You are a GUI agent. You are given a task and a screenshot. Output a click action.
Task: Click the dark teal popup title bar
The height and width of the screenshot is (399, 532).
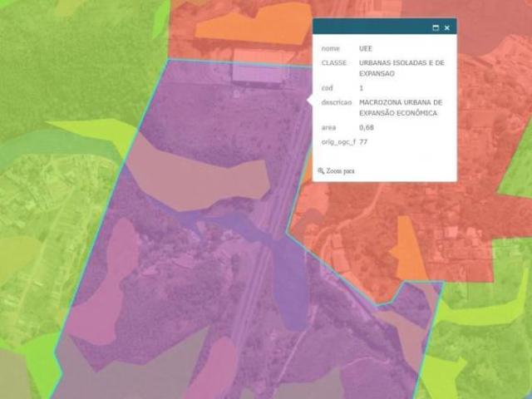(384, 27)
